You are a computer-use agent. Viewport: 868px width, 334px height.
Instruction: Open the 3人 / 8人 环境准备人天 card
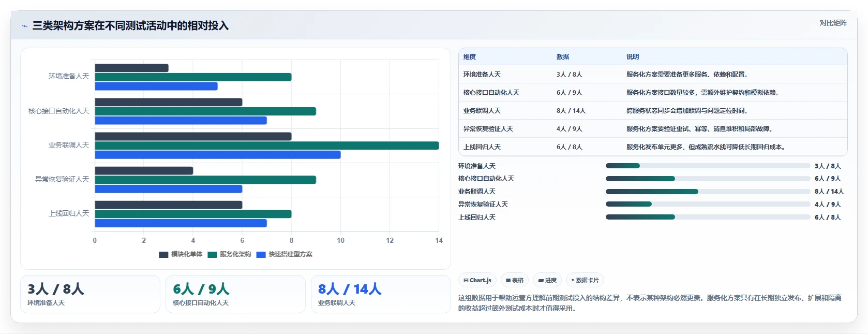coord(91,294)
